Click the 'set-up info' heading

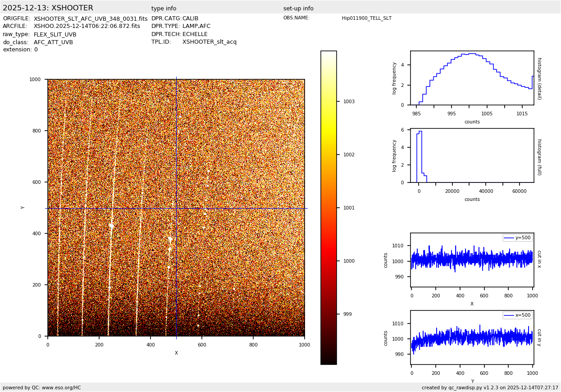tap(298, 9)
